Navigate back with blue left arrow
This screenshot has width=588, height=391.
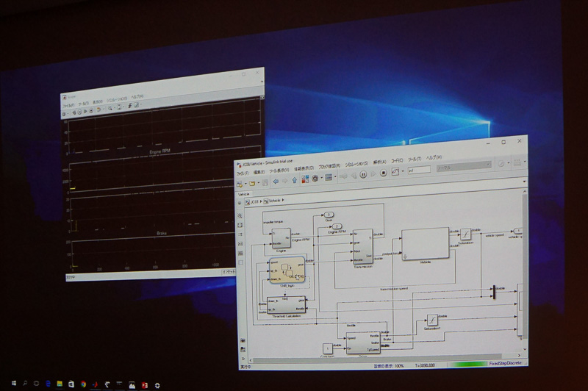[x=276, y=181]
